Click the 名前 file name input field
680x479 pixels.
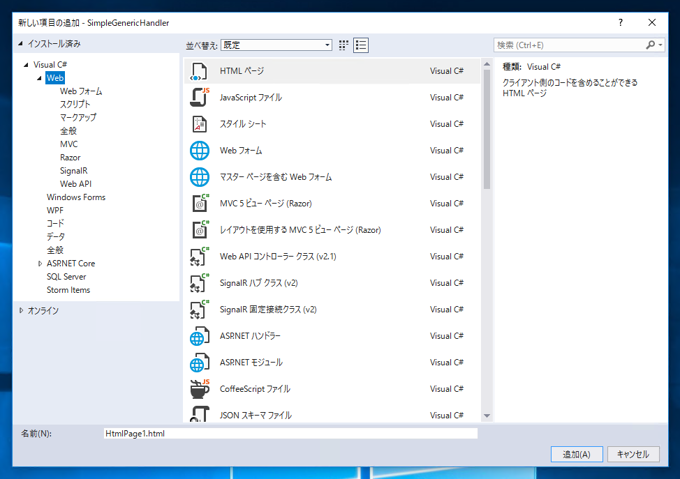pos(291,433)
